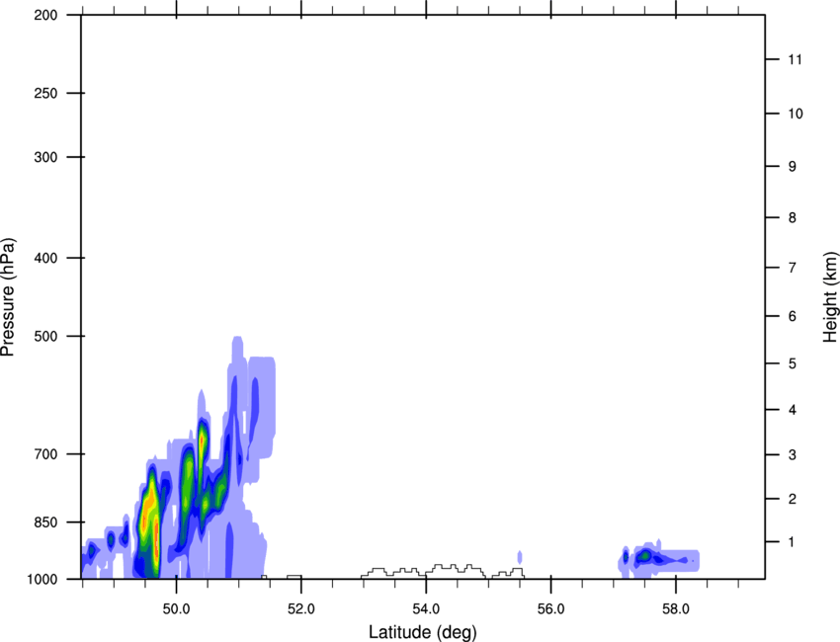Select the 250 pressure tick label
The height and width of the screenshot is (642, 840).
(45, 93)
